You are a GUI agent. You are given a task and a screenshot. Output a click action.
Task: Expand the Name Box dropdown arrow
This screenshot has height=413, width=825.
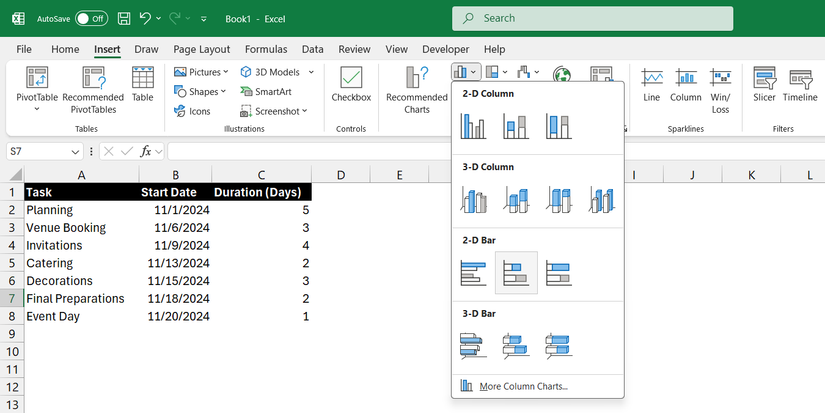(76, 151)
